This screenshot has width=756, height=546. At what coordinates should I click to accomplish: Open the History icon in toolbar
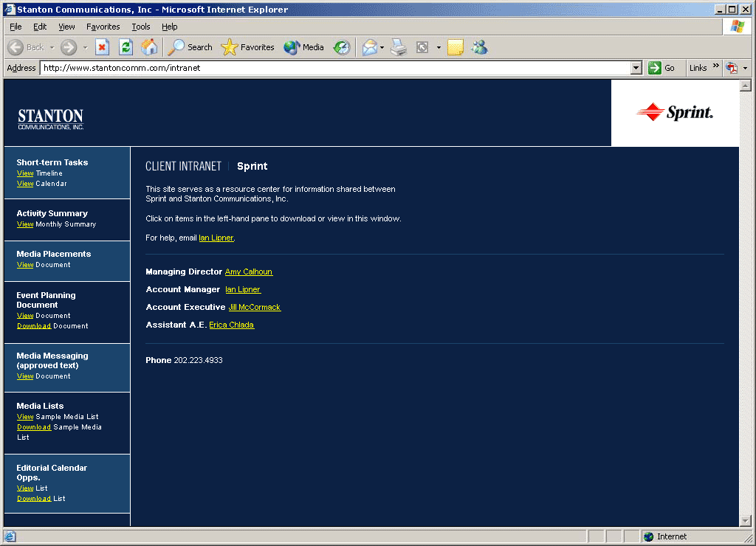pyautogui.click(x=341, y=47)
